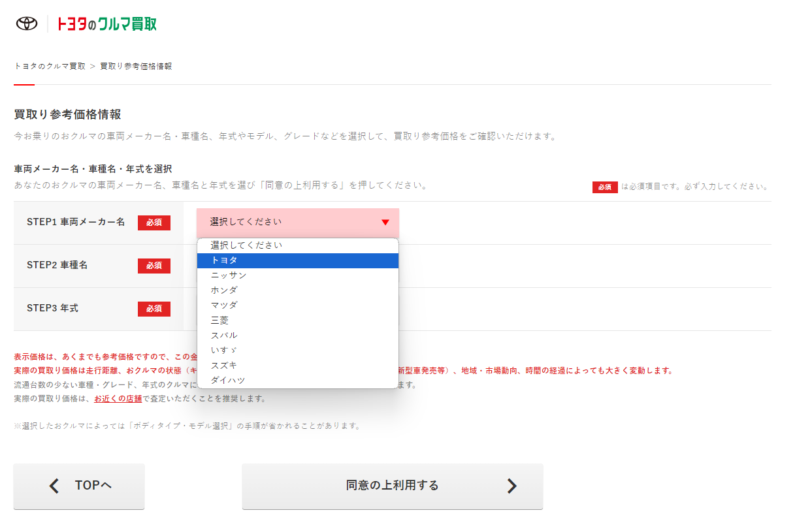The width and height of the screenshot is (795, 532).
Task: Select ホンダ from the maker list
Action: (x=298, y=290)
